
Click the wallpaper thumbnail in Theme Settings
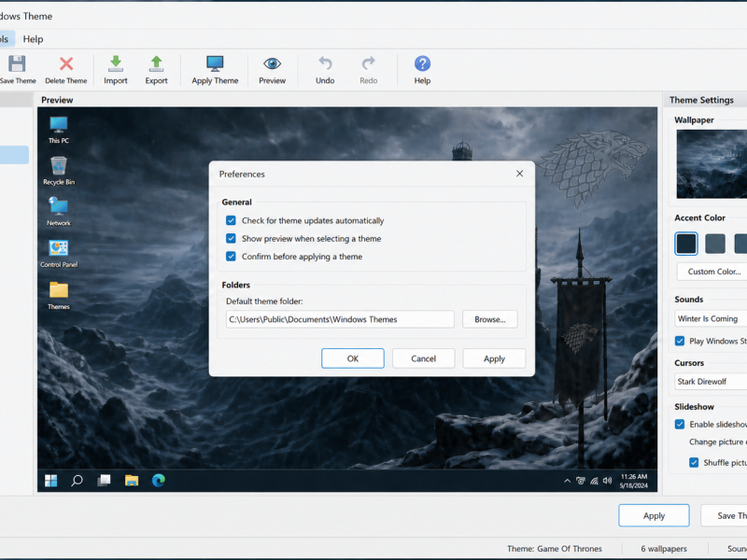click(712, 164)
